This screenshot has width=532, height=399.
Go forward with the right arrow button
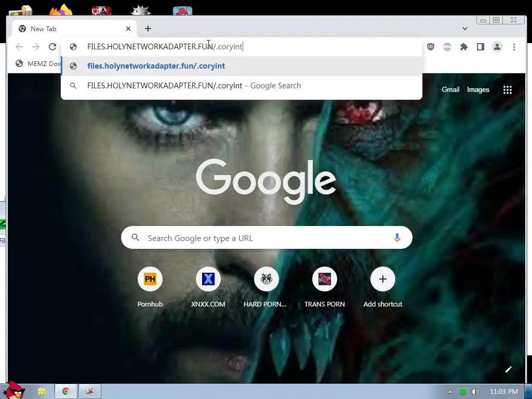pyautogui.click(x=36, y=47)
